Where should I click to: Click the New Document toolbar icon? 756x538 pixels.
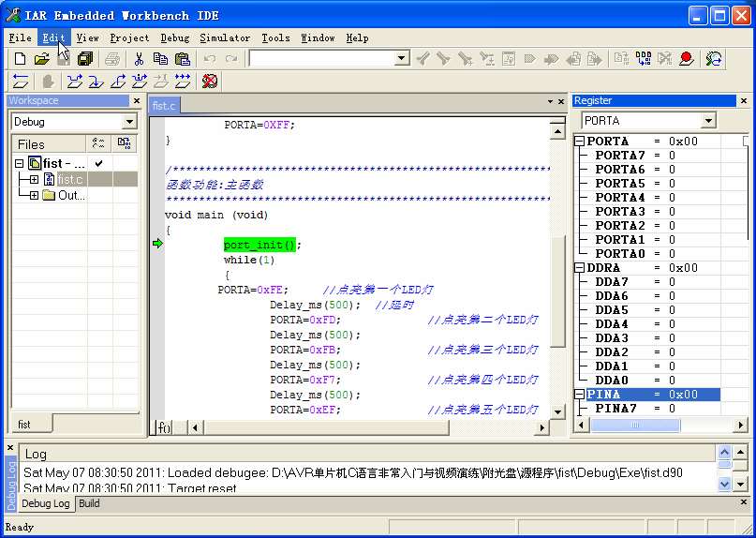point(20,59)
